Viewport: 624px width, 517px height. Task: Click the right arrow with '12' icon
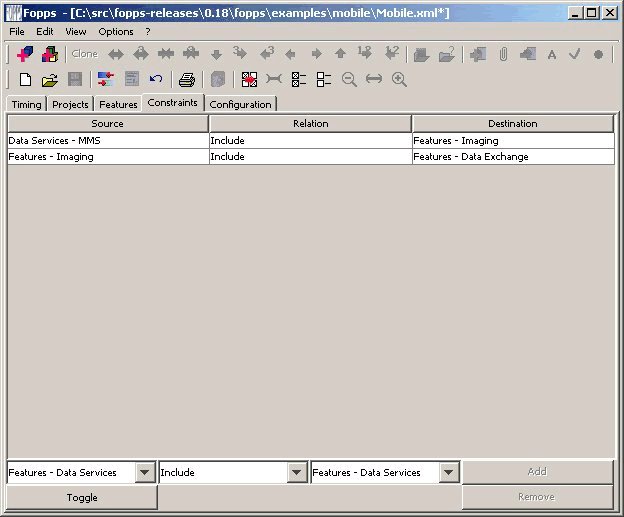click(x=365, y=53)
